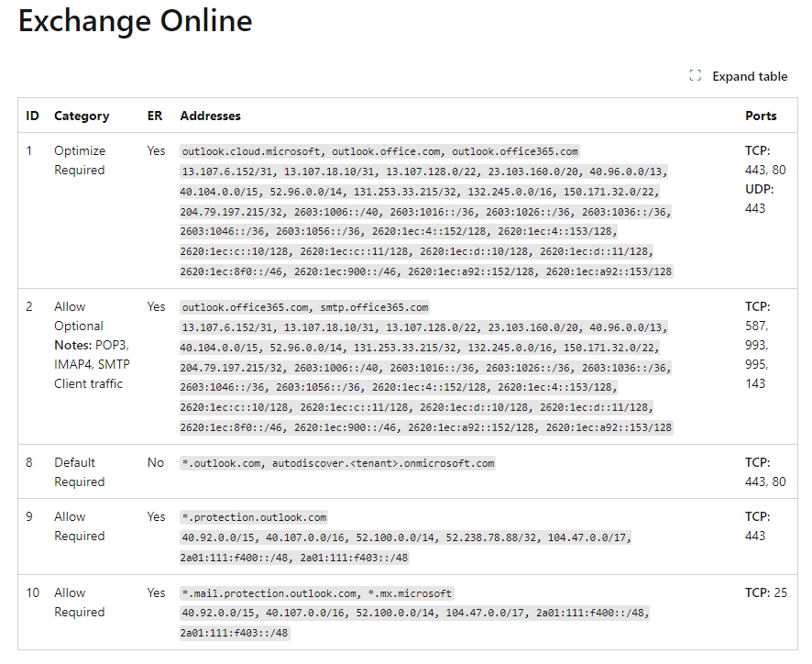The image size is (812, 664).
Task: Click port 143 in row 2
Action: (x=755, y=383)
